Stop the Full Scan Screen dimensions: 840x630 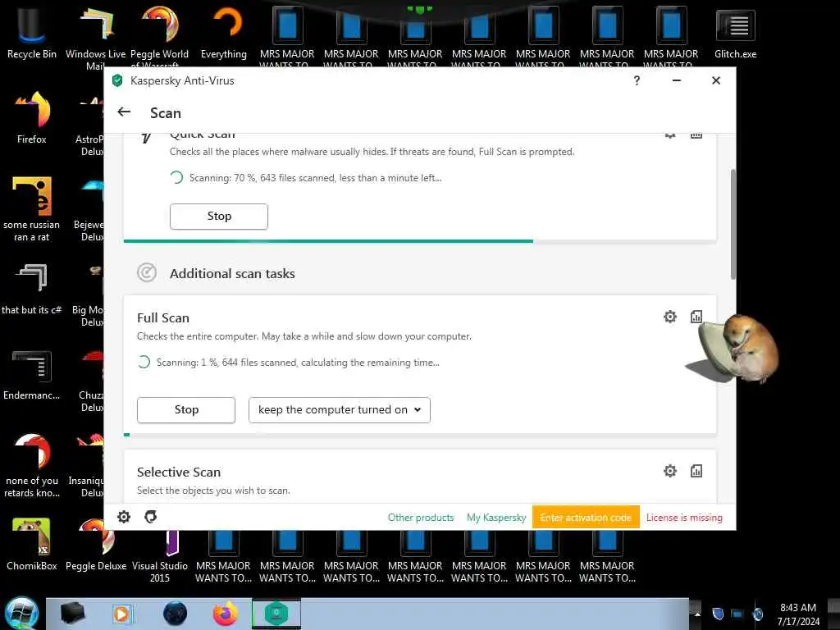pos(186,410)
